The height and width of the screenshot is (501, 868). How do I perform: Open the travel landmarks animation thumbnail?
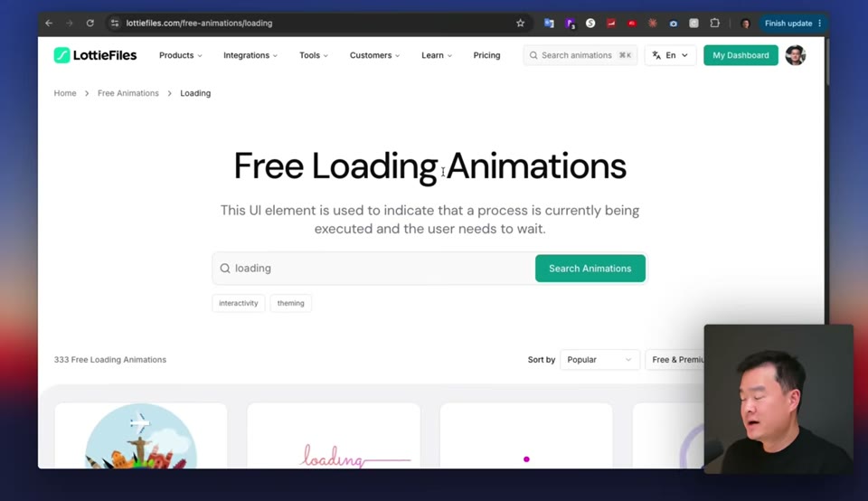(x=141, y=436)
